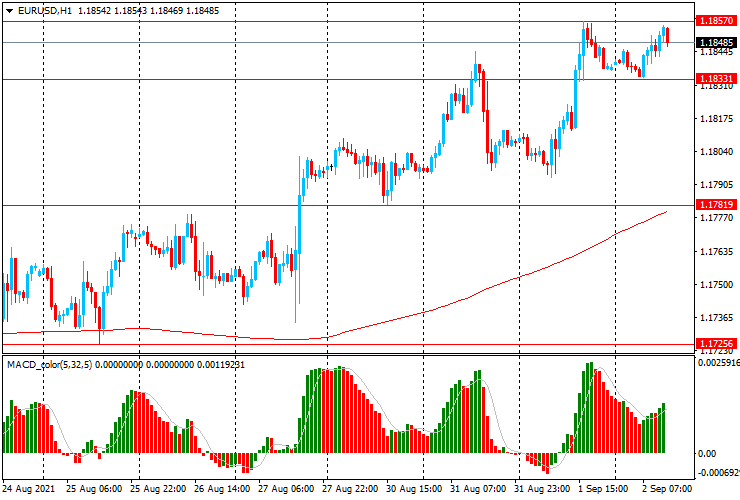740x500 pixels.
Task: Click the 1.17819 red price level label
Action: click(x=716, y=204)
